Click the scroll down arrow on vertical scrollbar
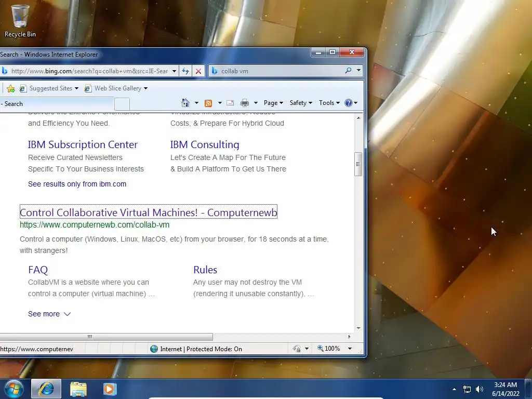This screenshot has height=399, width=532. point(358,328)
